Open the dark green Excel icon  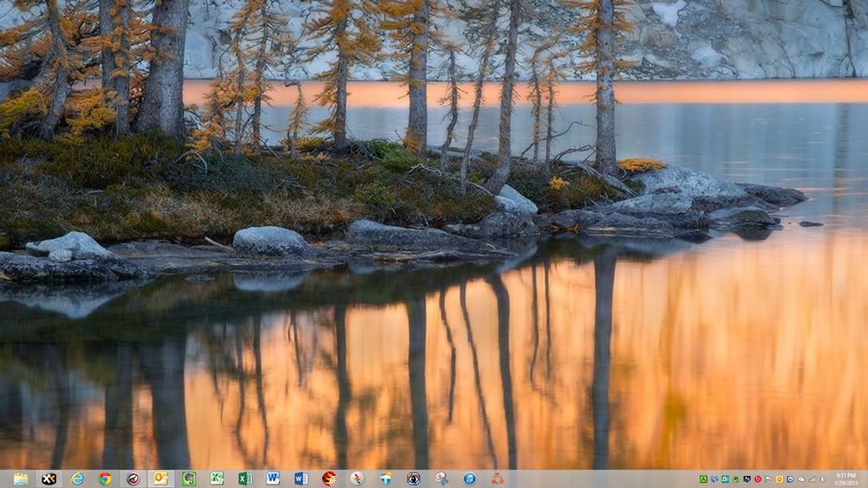[245, 478]
